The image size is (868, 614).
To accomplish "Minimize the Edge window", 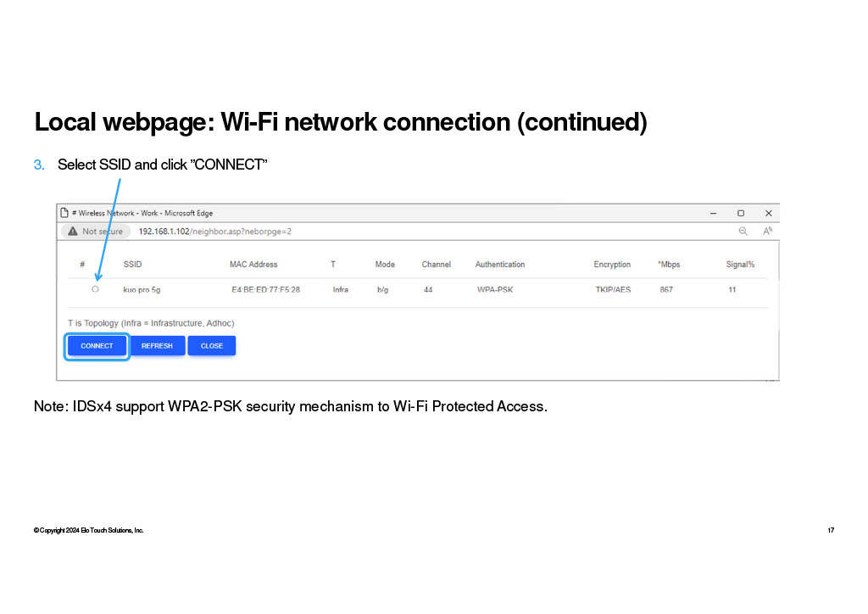I will click(x=713, y=213).
